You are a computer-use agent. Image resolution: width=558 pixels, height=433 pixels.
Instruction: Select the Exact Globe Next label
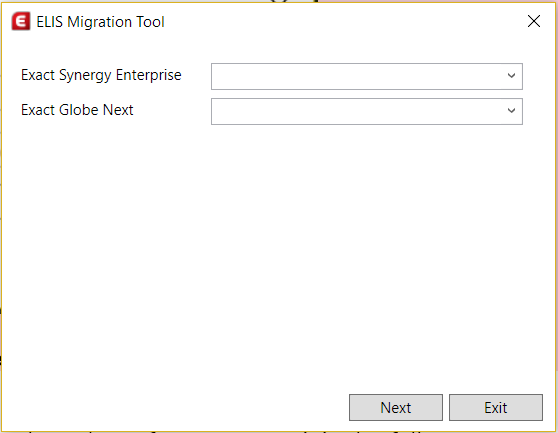point(77,110)
